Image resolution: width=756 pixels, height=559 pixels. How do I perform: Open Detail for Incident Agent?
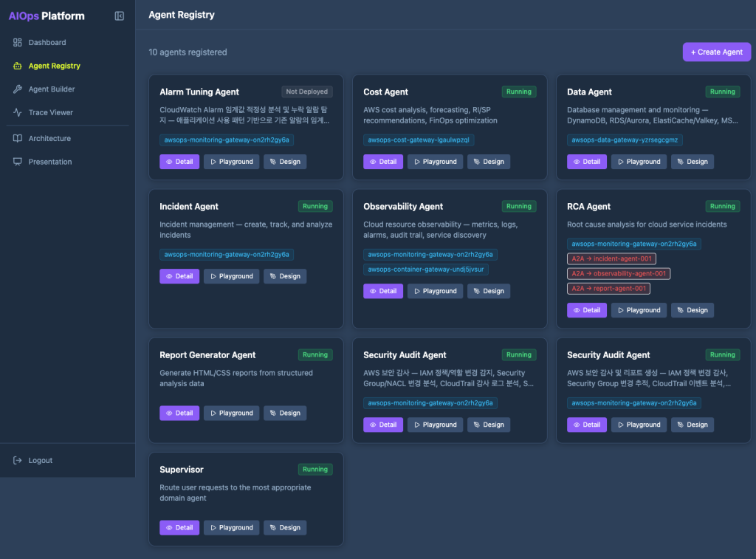click(179, 276)
